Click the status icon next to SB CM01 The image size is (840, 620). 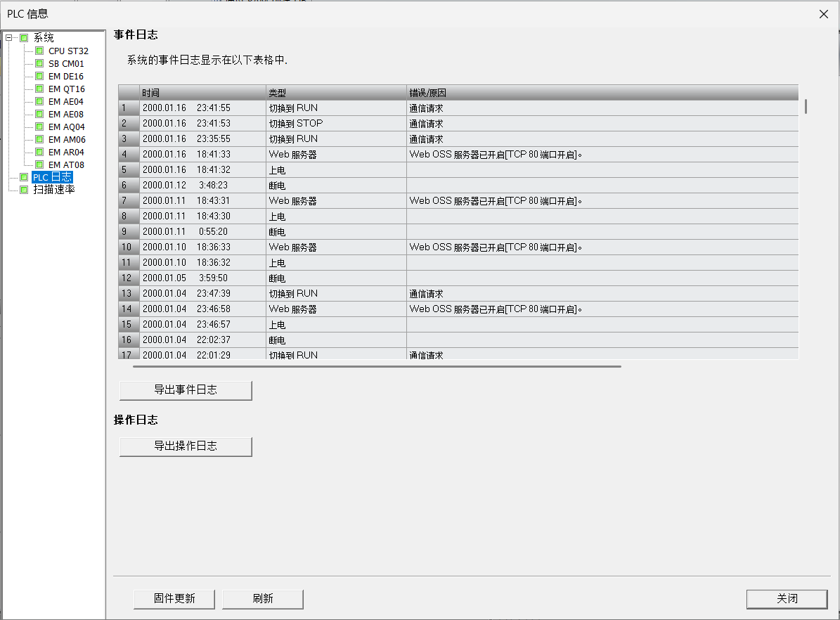39,63
